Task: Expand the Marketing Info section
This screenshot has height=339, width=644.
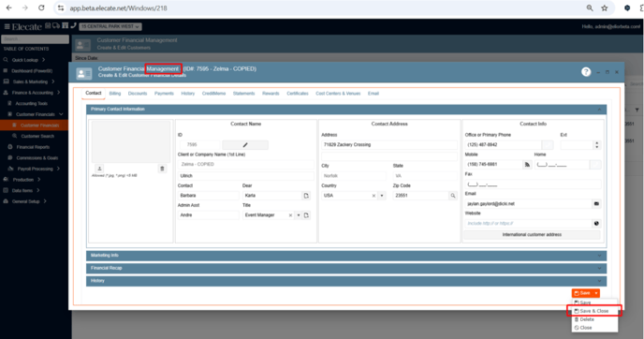Action: click(346, 256)
